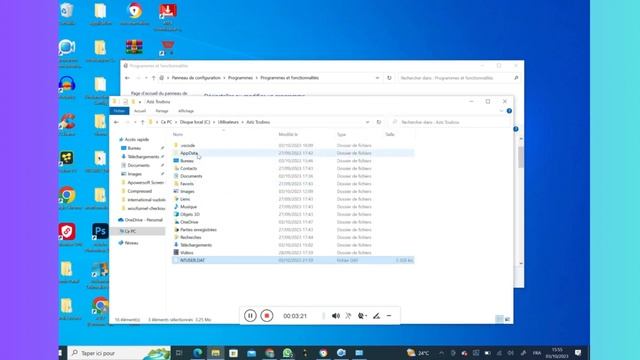Toggle the recorder microphone icon
The image size is (640, 360).
tap(348, 316)
